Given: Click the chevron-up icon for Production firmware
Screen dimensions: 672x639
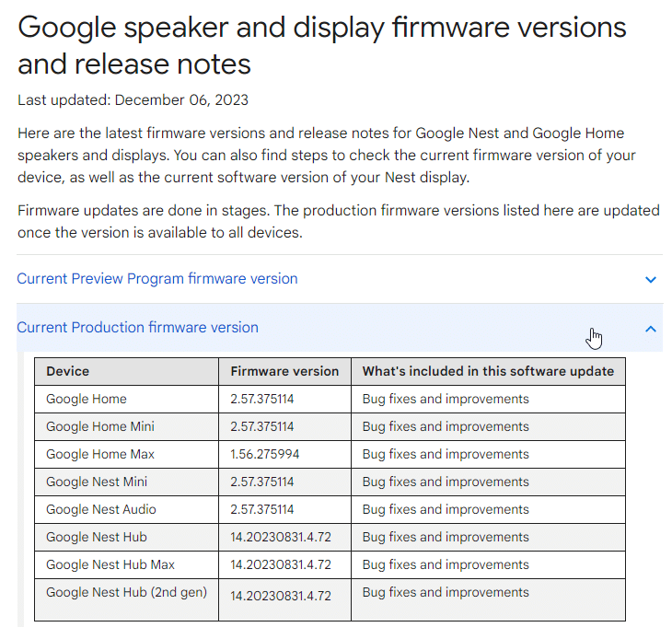Looking at the screenshot, I should pyautogui.click(x=651, y=329).
